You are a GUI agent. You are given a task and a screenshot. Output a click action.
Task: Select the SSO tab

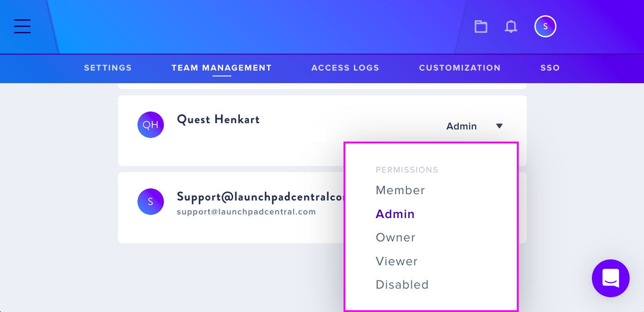[550, 68]
